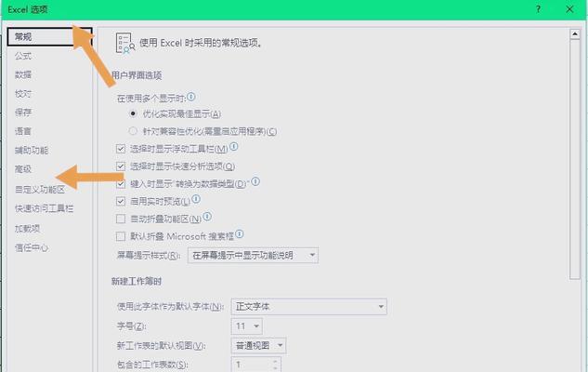Switch to the 数据 options category

click(23, 74)
